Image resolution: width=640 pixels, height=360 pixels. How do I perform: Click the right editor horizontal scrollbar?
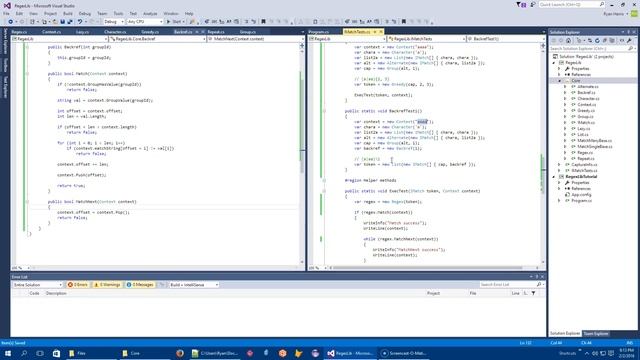[427, 268]
